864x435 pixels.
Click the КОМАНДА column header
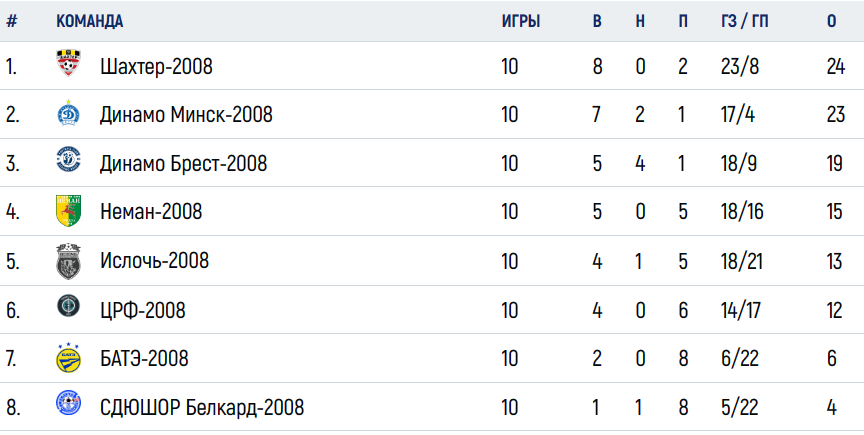89,21
